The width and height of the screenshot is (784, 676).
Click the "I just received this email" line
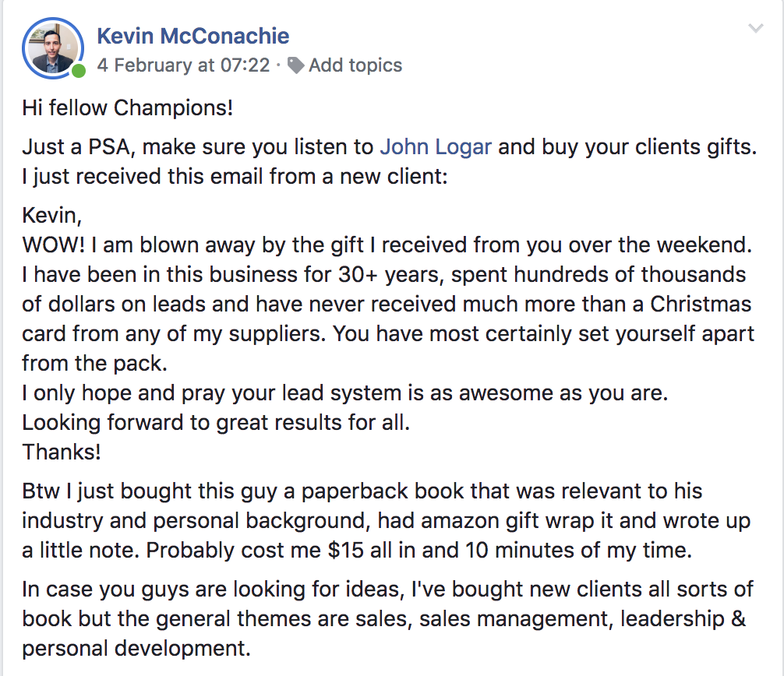(x=235, y=177)
